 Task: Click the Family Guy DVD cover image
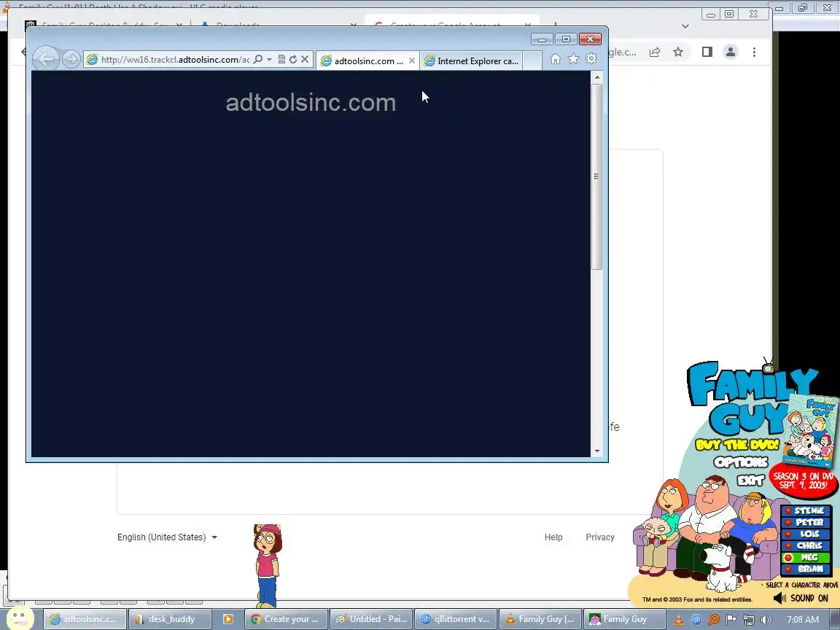click(810, 431)
